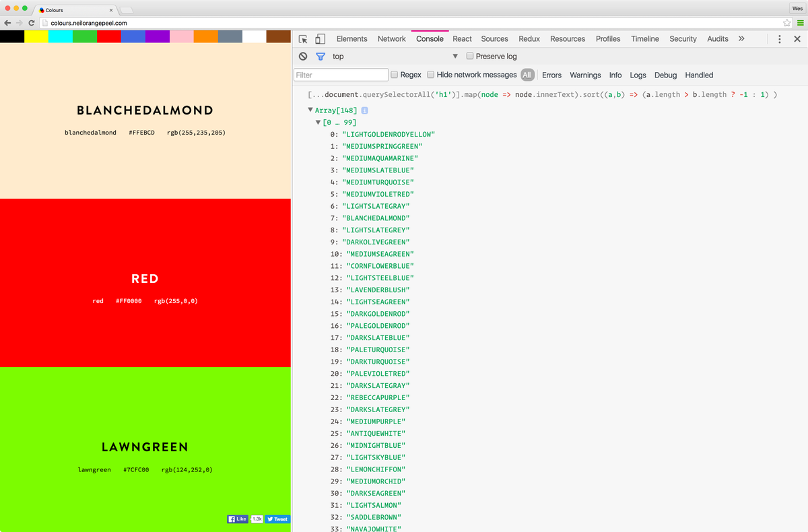808x532 pixels.
Task: Open a new browser tab
Action: coord(127,10)
